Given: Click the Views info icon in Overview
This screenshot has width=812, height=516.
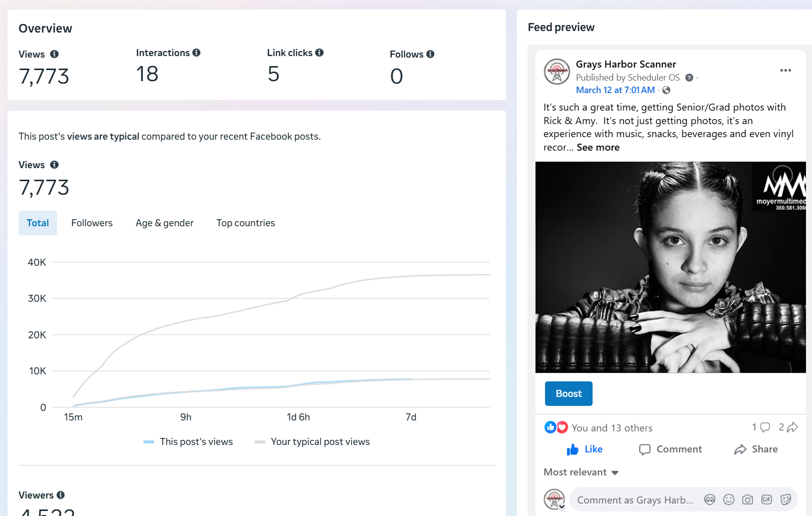Looking at the screenshot, I should (54, 54).
